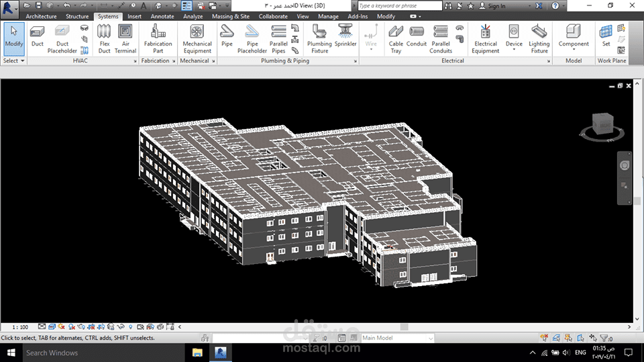Open the Insert ribbon tab
Viewport: 644px width, 362px height.
pos(134,16)
